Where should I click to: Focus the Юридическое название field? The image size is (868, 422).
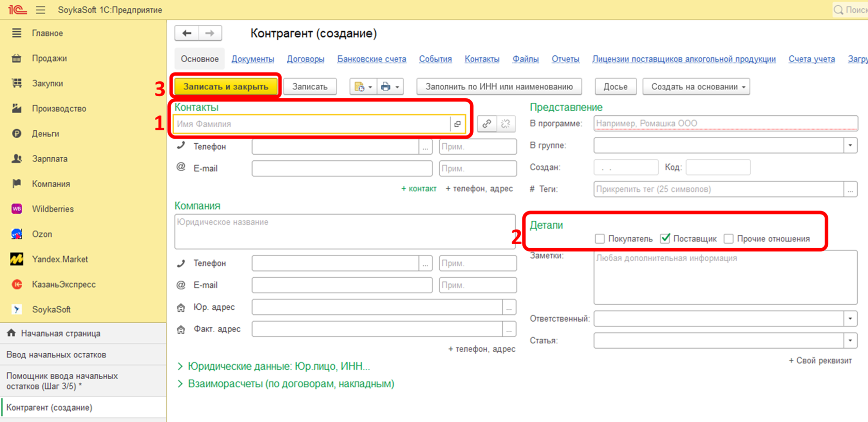point(345,232)
